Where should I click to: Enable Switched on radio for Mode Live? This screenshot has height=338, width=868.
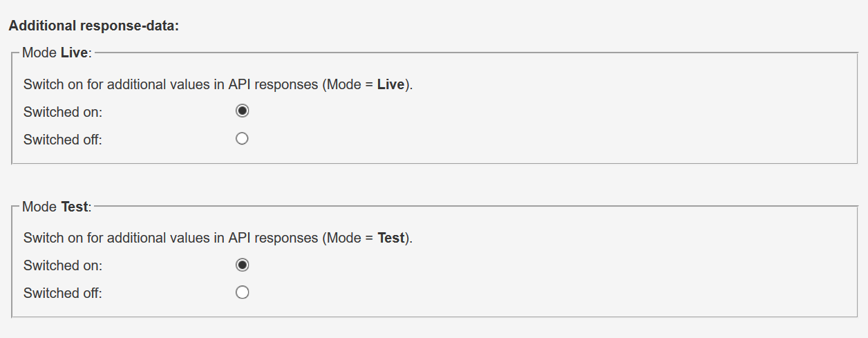(242, 111)
